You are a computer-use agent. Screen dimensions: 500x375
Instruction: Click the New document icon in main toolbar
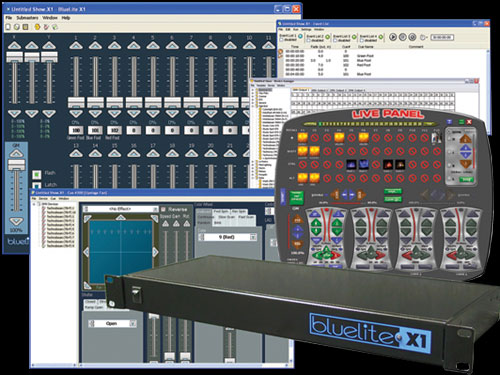[8, 27]
